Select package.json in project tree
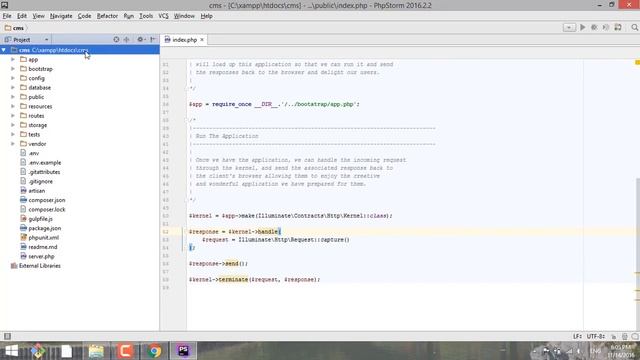 (x=44, y=228)
